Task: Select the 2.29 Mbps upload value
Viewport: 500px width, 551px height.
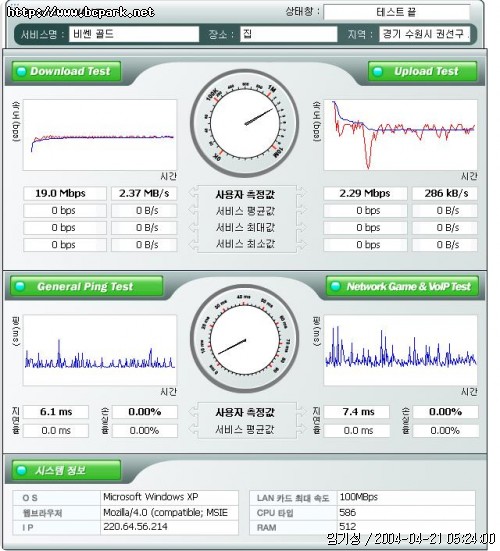Action: 365,193
